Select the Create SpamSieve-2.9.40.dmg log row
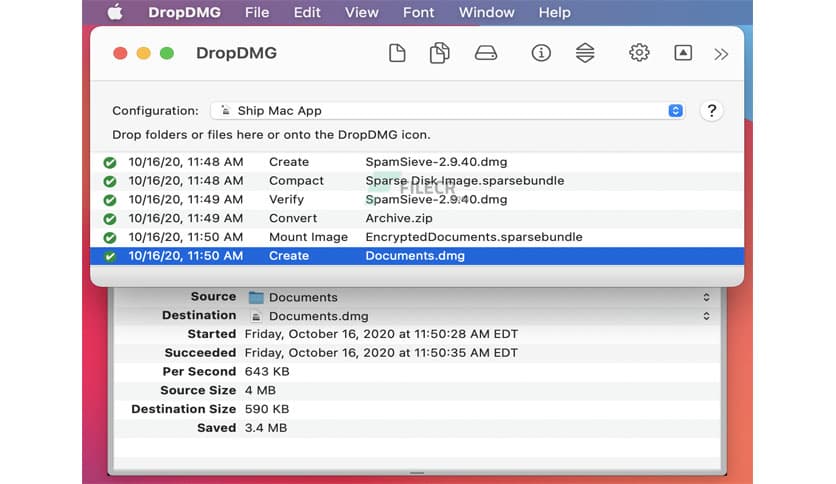The height and width of the screenshot is (484, 836). [417, 162]
